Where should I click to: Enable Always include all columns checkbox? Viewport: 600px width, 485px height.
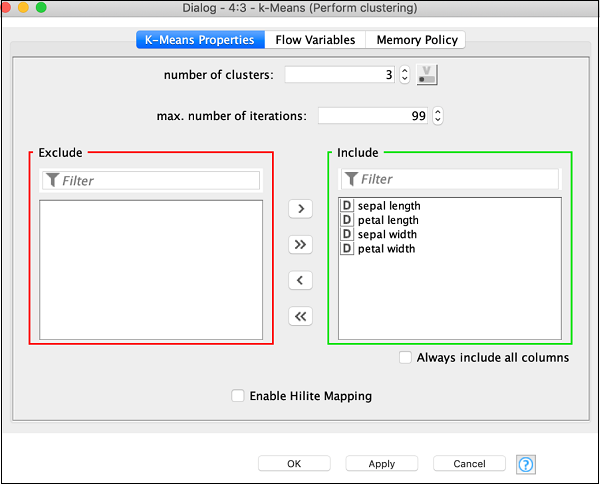coord(405,357)
